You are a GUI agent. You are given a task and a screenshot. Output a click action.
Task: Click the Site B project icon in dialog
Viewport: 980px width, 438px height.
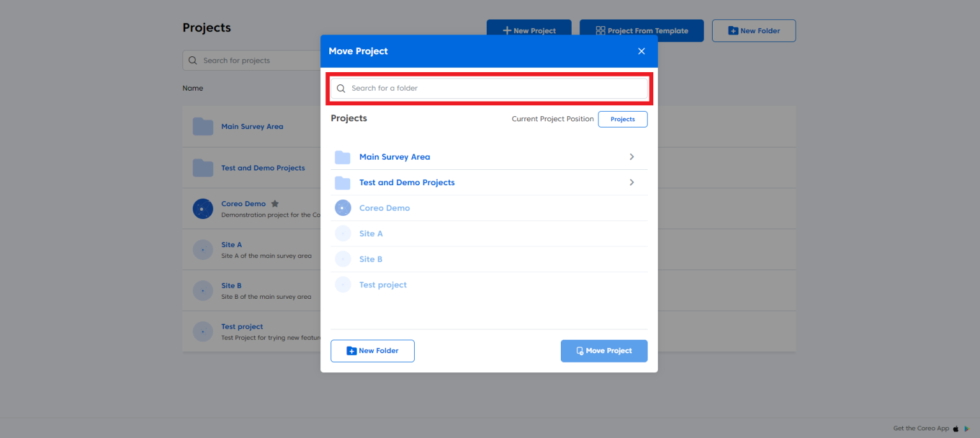(x=343, y=259)
